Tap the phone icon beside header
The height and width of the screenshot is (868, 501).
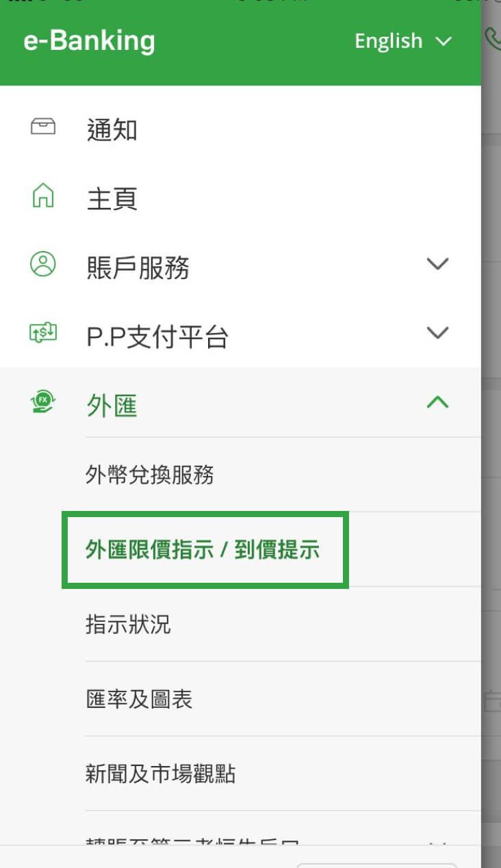[493, 40]
